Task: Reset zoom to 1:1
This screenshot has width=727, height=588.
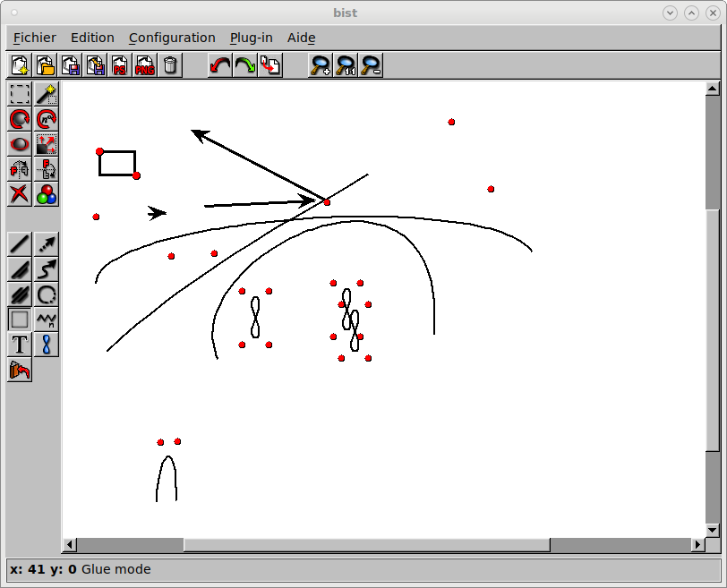Action: [x=346, y=65]
